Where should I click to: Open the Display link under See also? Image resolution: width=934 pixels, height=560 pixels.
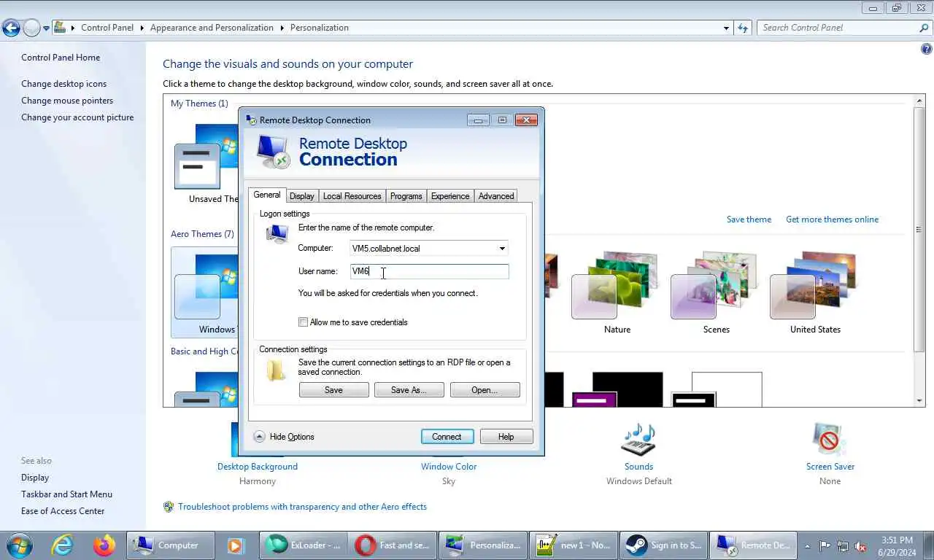click(x=35, y=478)
